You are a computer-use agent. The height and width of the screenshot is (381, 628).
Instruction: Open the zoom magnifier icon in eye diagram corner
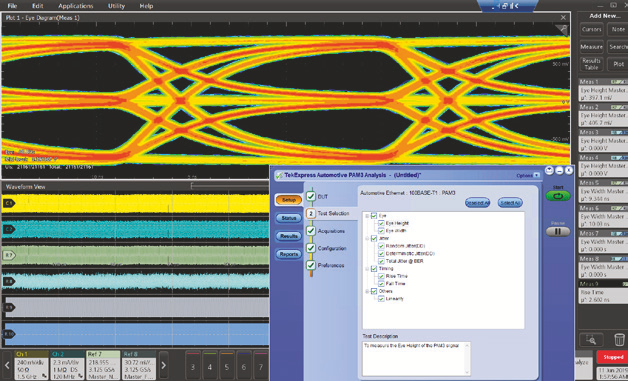[x=562, y=30]
